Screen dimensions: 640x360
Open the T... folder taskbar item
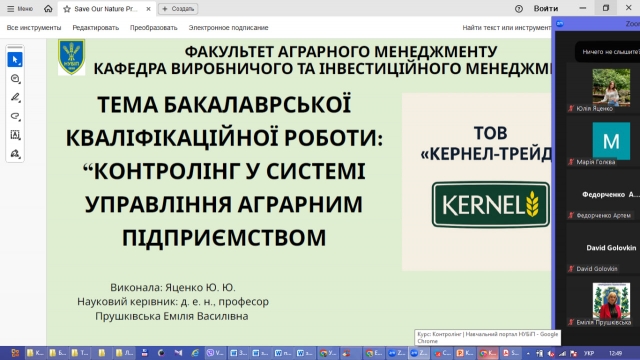(79, 353)
